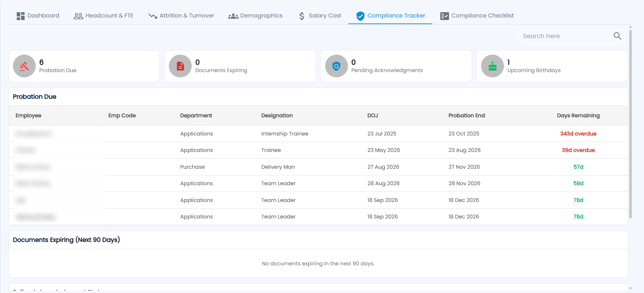Click the 57d days remaining value
The image size is (644, 293).
(x=578, y=167)
